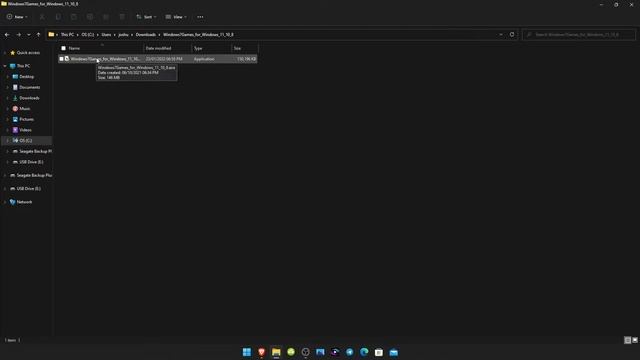Jump to Users in the breadcrumb
The image size is (640, 360).
pyautogui.click(x=106, y=35)
